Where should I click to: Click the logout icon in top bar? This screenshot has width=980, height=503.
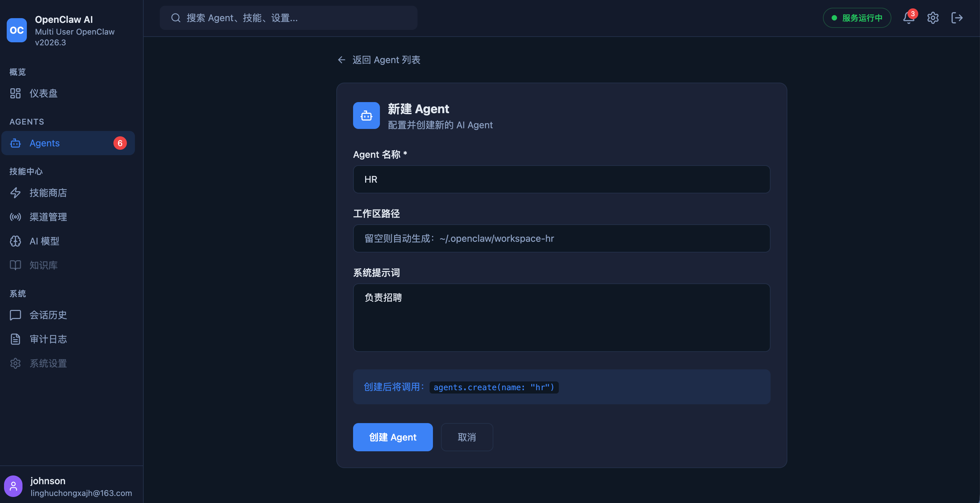957,18
